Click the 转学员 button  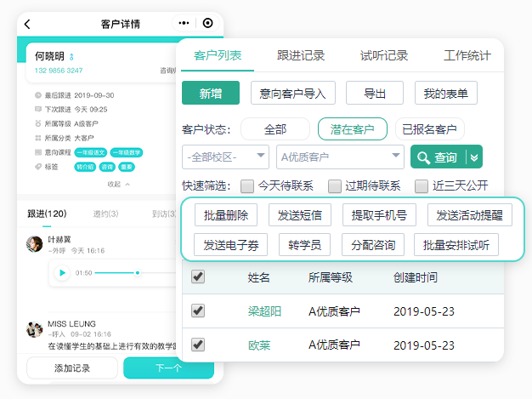(x=305, y=244)
